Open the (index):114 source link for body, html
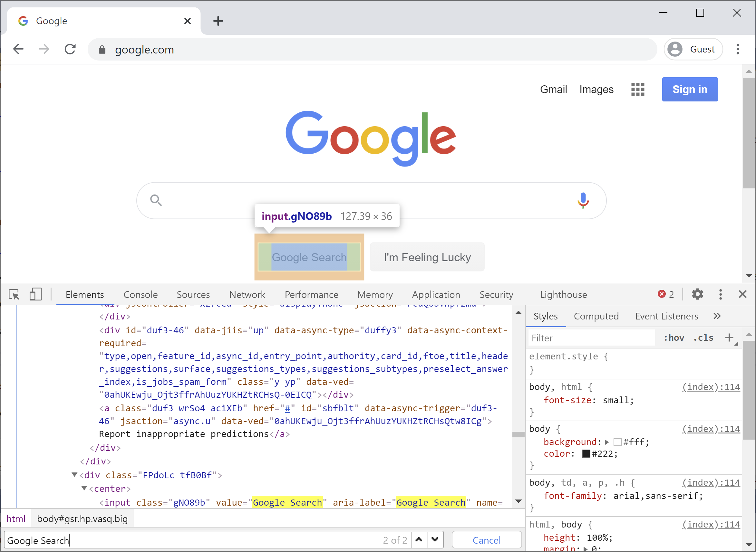 pos(711,387)
